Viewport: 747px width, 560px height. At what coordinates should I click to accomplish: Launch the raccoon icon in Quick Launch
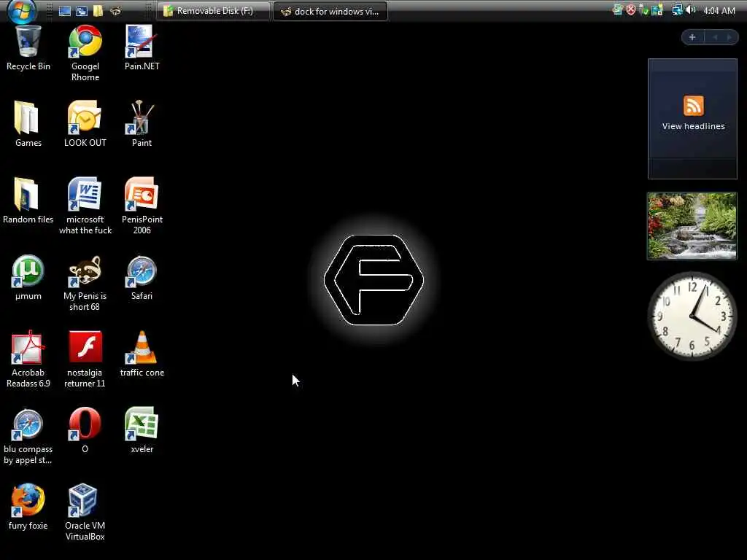[x=115, y=11]
